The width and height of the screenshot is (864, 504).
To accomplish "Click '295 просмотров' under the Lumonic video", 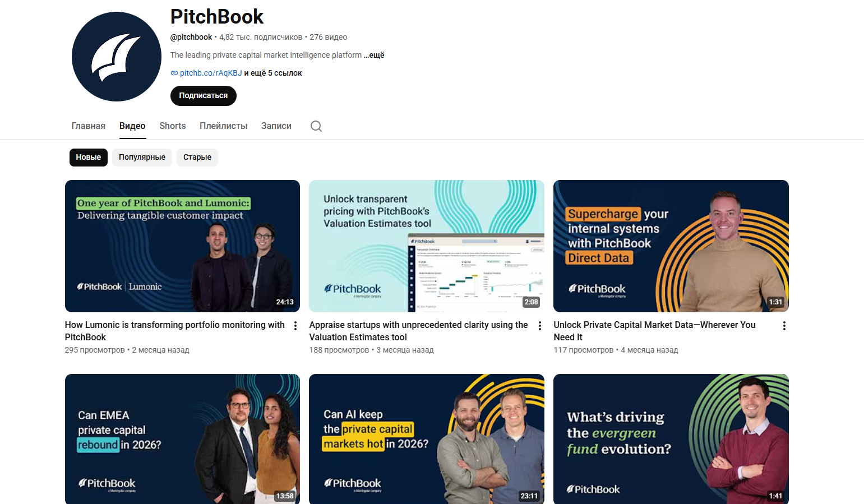I will 95,350.
